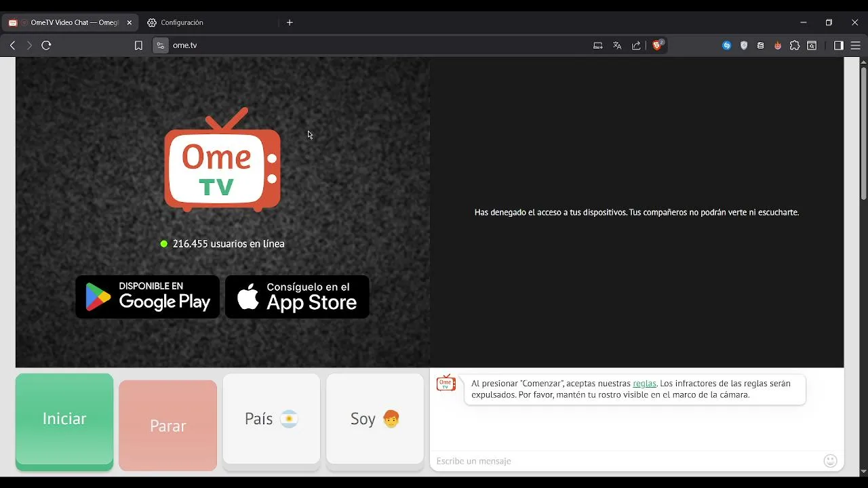Open the emoji picker smiley icon

tap(830, 461)
